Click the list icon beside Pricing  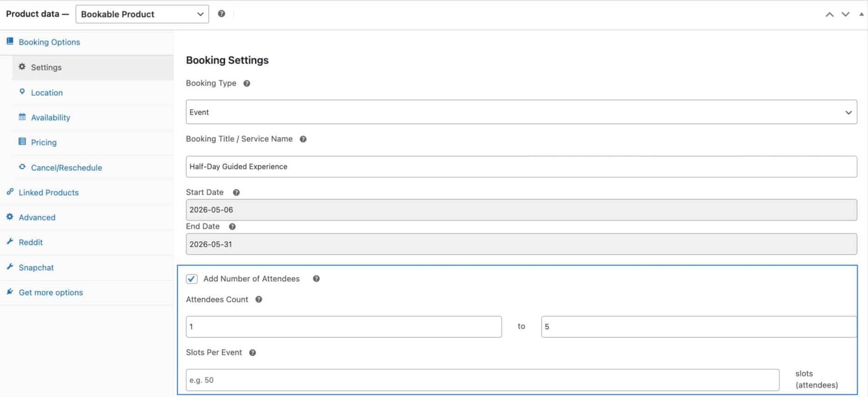[x=22, y=142]
